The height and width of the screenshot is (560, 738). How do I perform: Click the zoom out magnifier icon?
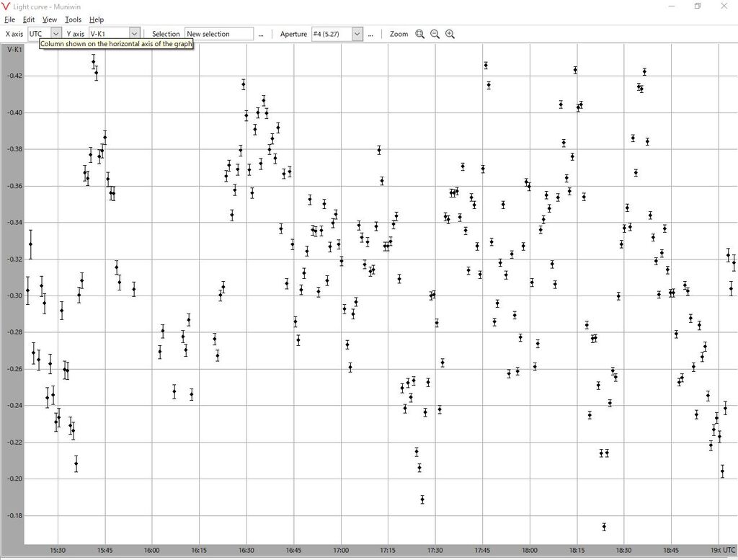[435, 34]
